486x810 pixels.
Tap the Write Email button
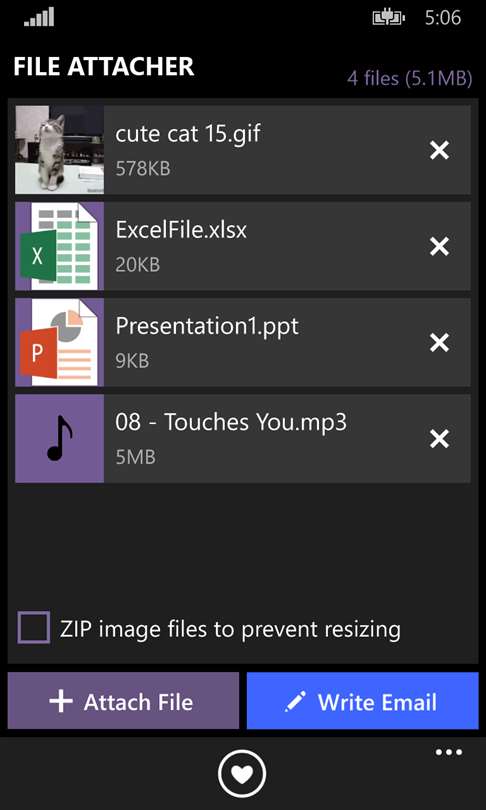pyautogui.click(x=363, y=701)
